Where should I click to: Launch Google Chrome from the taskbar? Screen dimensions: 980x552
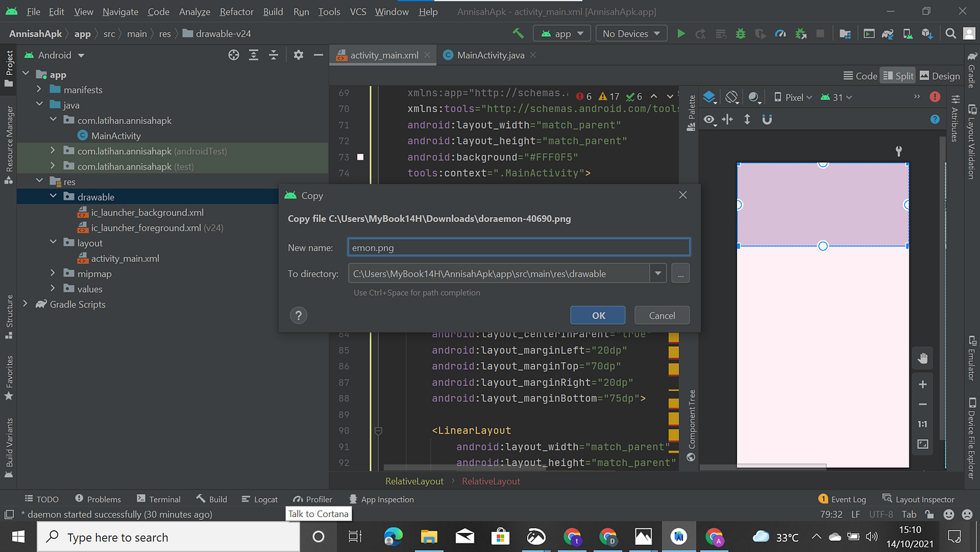[571, 537]
